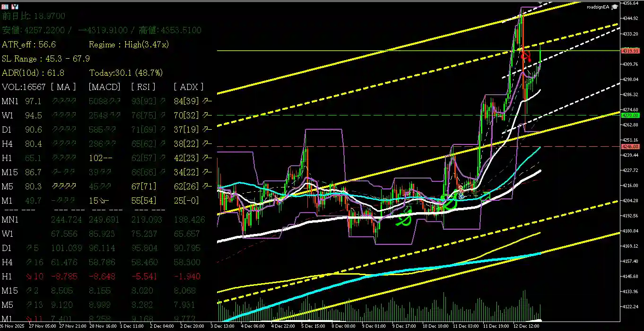
Task: Select the red down-arrow sell signal marker
Action: click(525, 56)
